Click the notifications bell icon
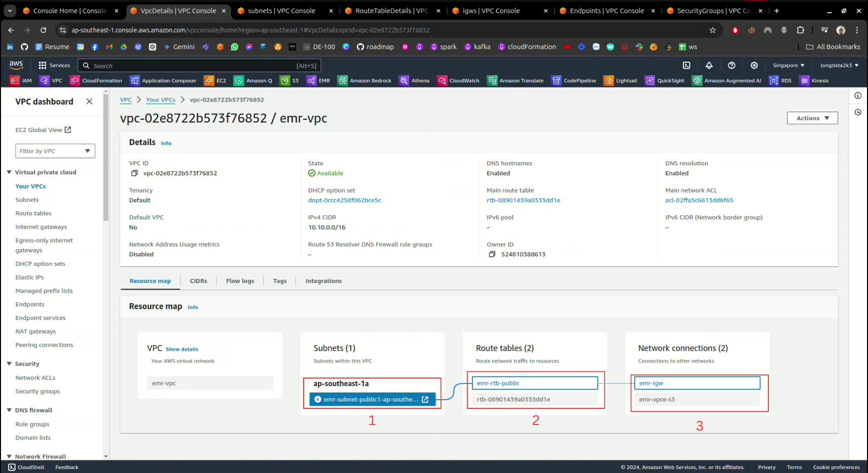This screenshot has height=473, width=868. click(709, 65)
